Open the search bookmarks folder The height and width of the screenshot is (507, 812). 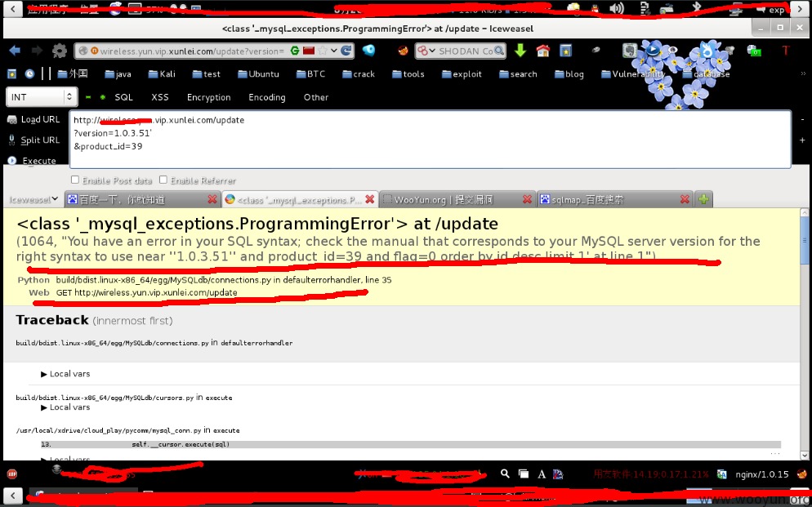pos(518,74)
